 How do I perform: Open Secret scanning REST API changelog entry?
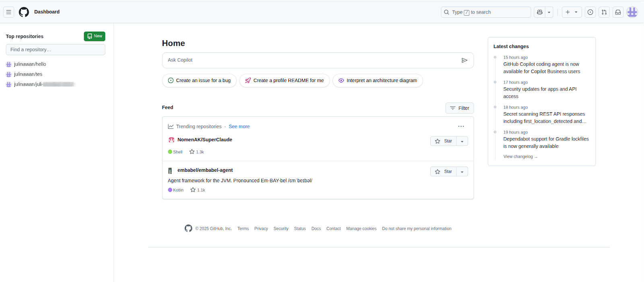coord(545,117)
